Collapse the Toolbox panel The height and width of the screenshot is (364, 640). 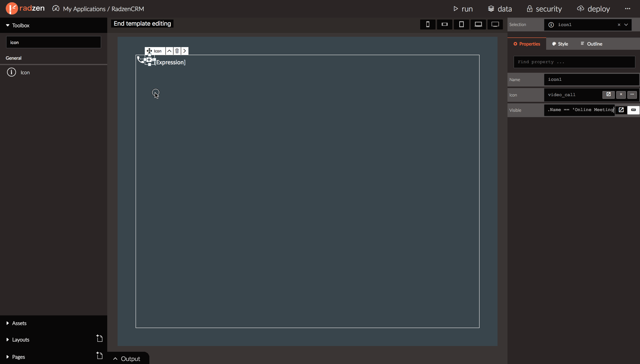(x=8, y=25)
